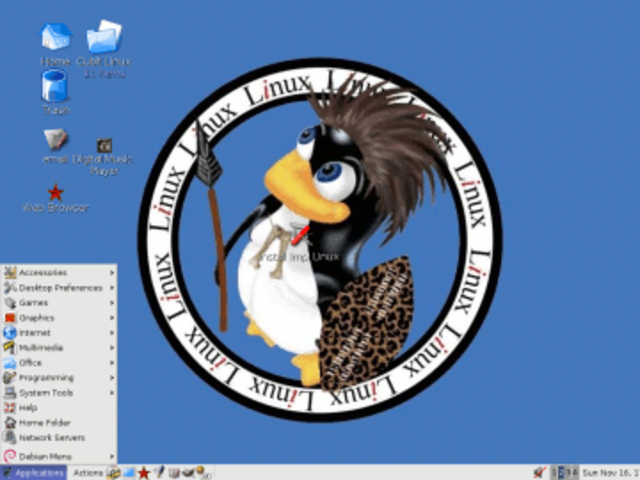640x480 pixels.
Task: Open the Actions panel menu
Action: pyautogui.click(x=88, y=473)
